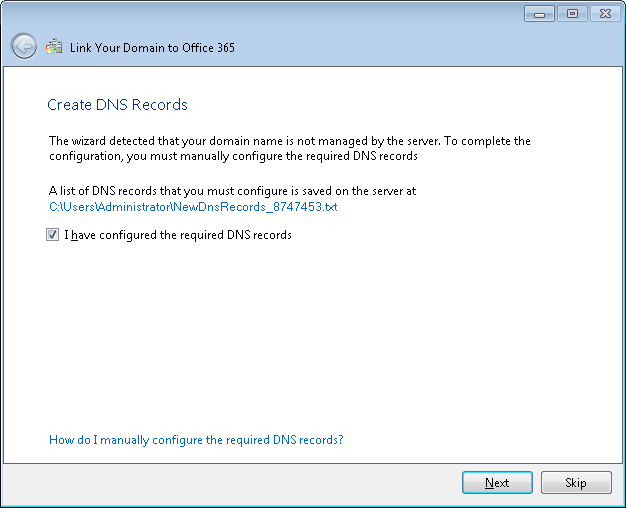This screenshot has height=508, width=626.
Task: Uncheck the configured DNS records checkbox
Action: [52, 234]
